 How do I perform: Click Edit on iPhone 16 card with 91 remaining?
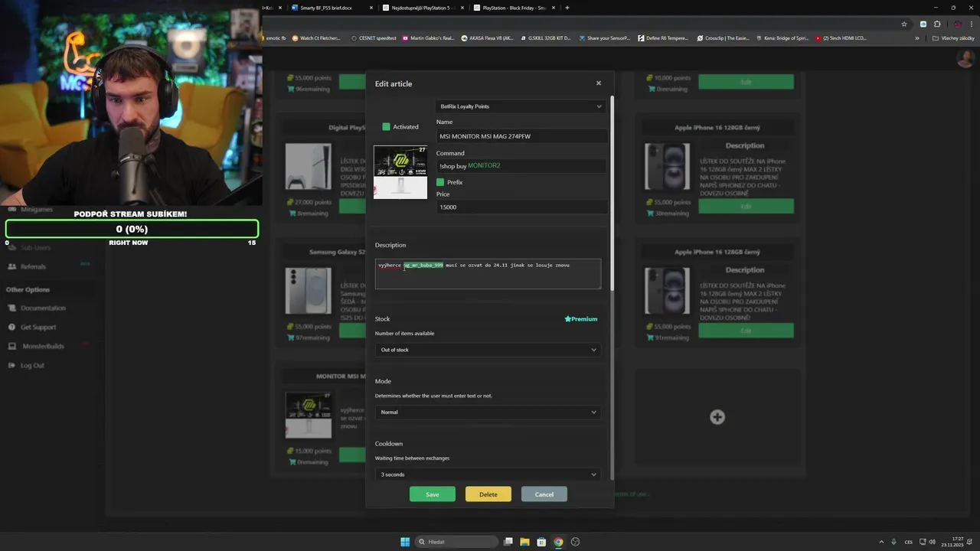[x=746, y=331]
